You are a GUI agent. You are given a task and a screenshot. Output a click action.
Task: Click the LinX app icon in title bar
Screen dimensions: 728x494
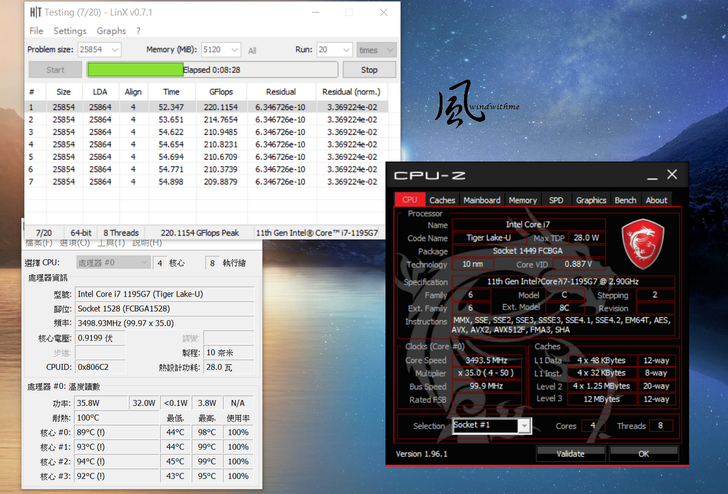pos(35,12)
